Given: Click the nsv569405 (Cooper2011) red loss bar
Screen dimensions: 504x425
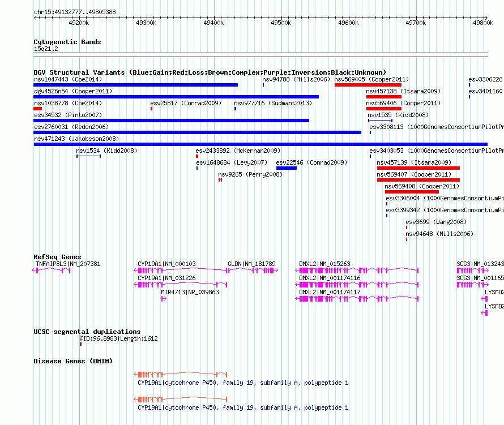Looking at the screenshot, I should coord(368,85).
